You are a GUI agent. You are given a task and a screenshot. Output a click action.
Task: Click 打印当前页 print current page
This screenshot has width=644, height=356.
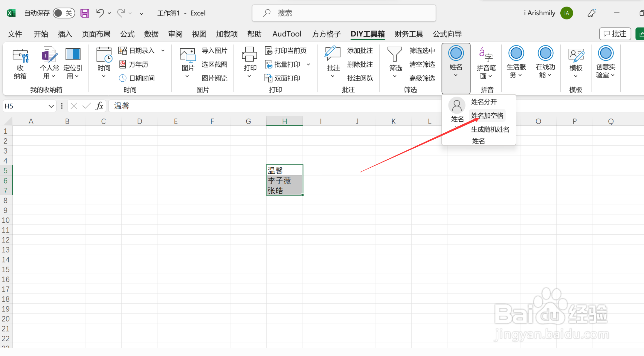(x=286, y=51)
